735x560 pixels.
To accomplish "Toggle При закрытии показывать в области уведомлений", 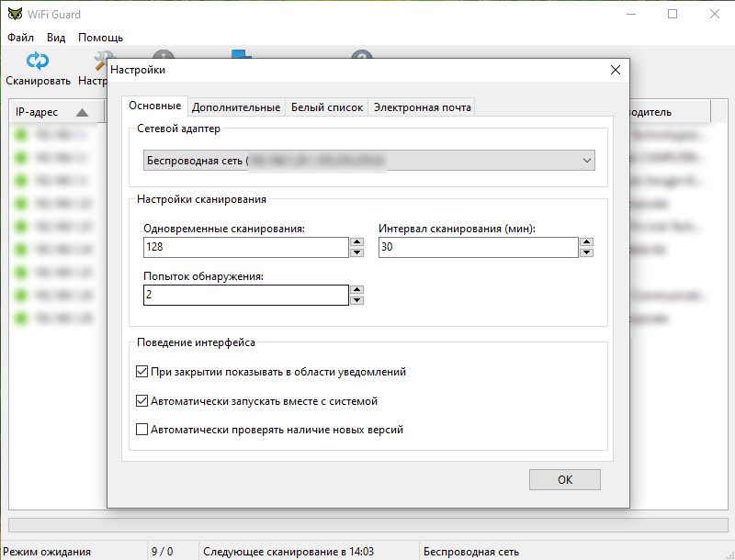I will click(x=142, y=373).
